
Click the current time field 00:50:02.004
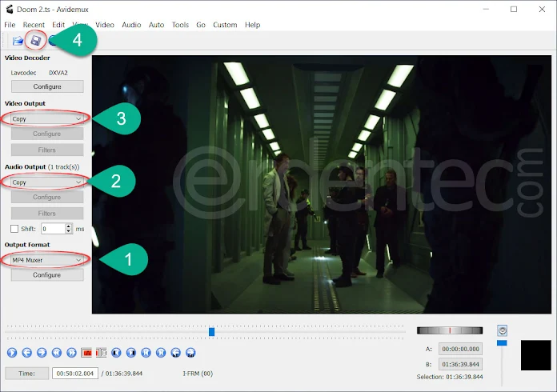(75, 374)
